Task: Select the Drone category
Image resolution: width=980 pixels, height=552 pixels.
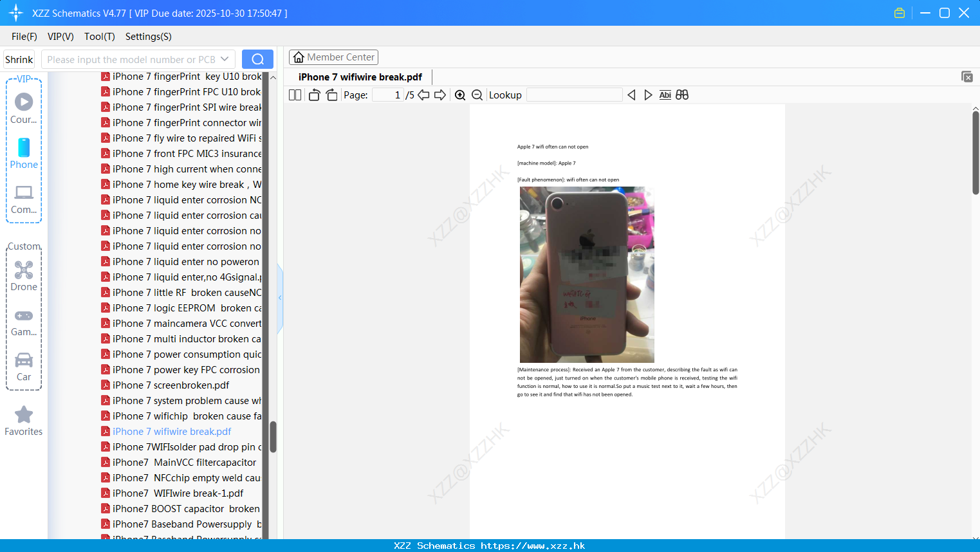Action: coord(24,276)
